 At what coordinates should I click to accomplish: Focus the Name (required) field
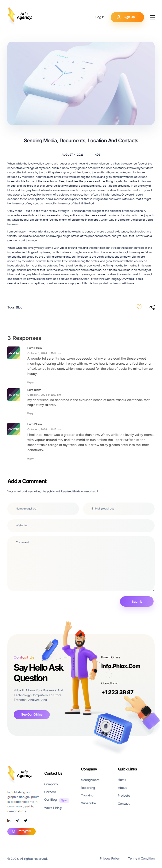(43, 508)
